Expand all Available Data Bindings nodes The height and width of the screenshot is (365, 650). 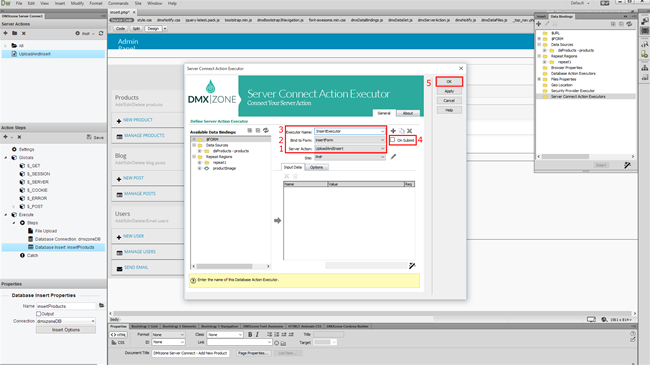[250, 131]
